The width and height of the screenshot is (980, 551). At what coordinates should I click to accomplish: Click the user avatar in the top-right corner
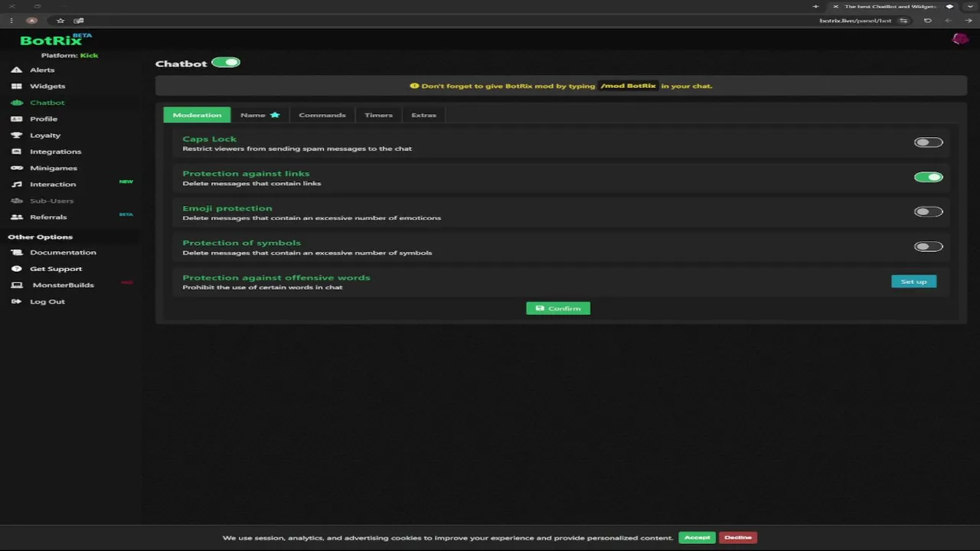[x=959, y=39]
